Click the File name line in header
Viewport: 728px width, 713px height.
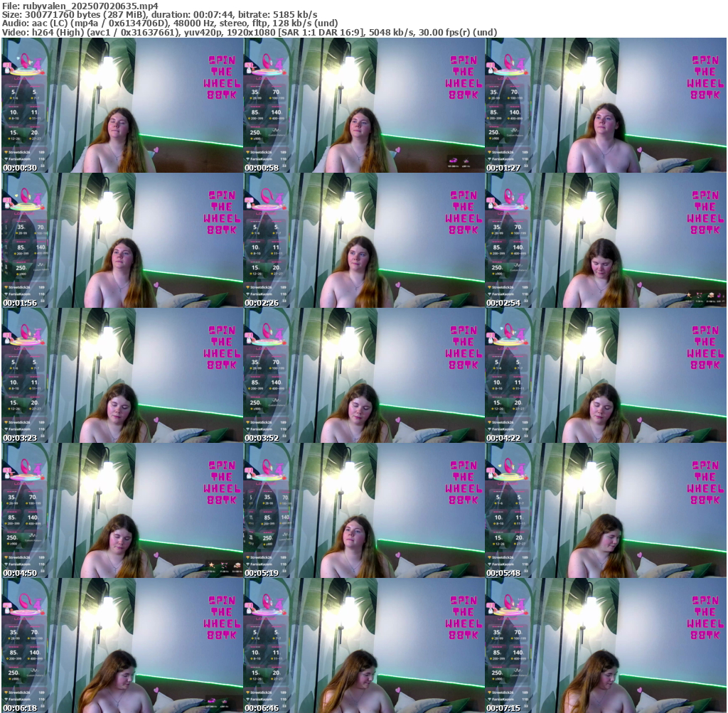coord(80,5)
